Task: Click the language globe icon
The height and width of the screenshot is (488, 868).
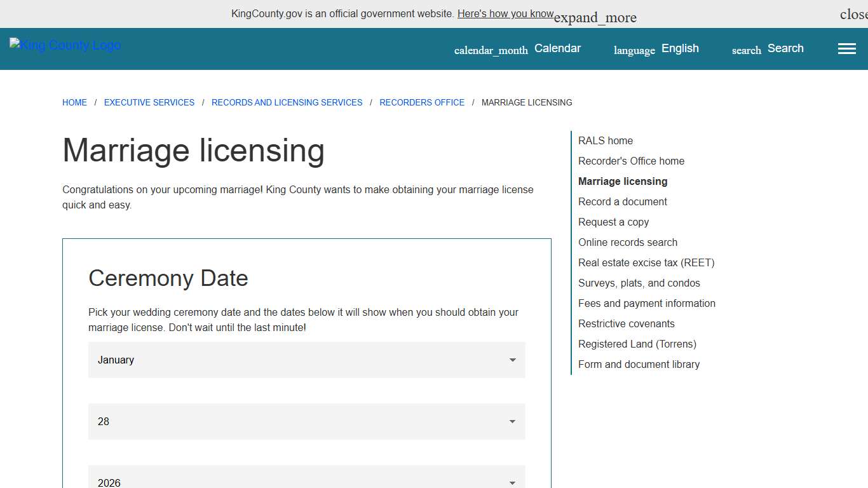Action: (634, 50)
